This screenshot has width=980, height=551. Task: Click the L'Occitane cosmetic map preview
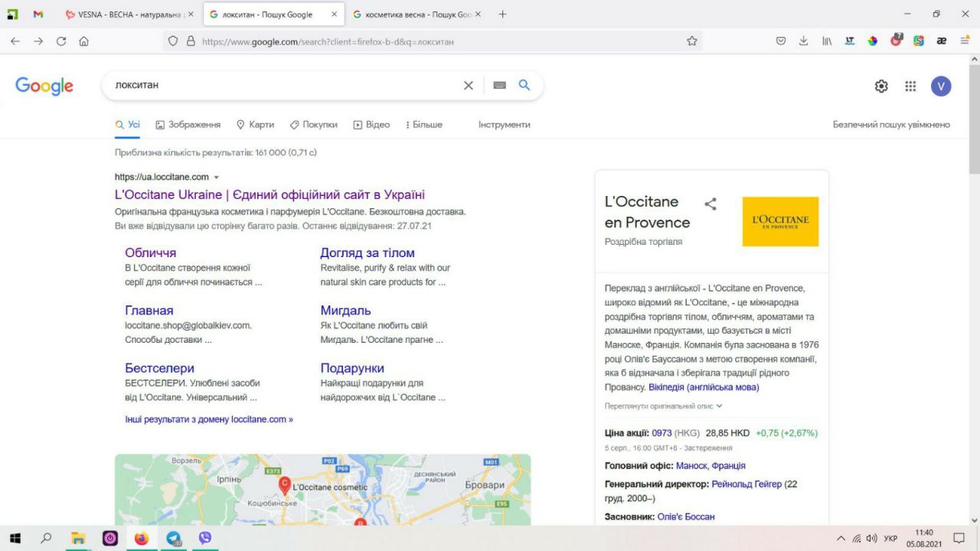tap(322, 490)
